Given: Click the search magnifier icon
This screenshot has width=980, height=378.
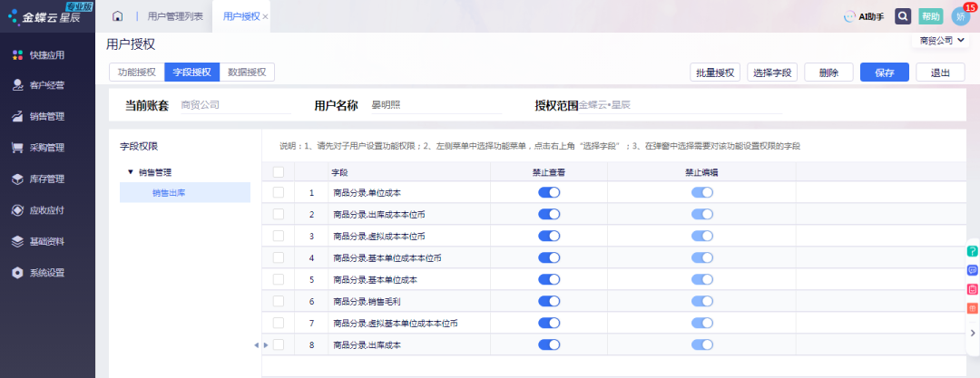Looking at the screenshot, I should click(x=903, y=16).
